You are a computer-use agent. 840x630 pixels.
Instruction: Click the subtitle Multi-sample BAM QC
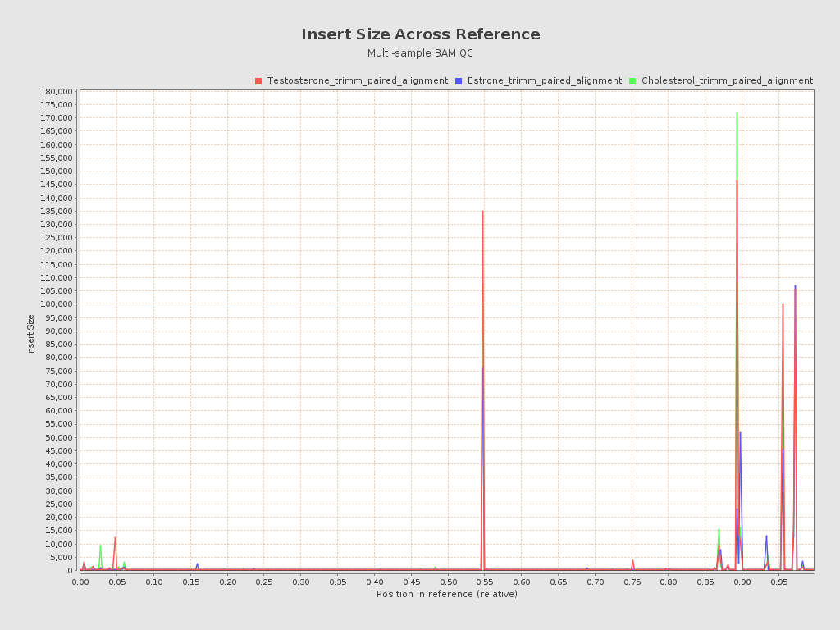coord(420,53)
